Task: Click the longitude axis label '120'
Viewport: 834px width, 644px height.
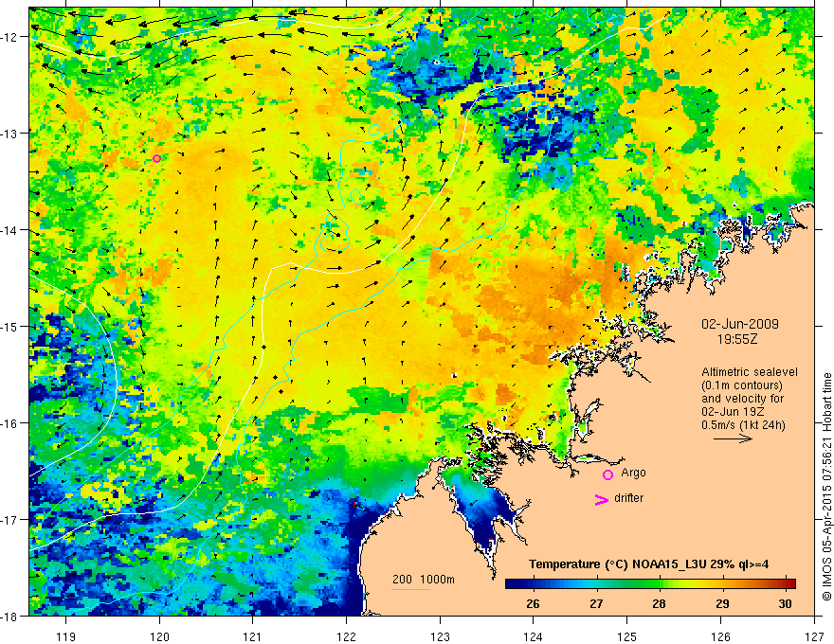Action: point(159,636)
